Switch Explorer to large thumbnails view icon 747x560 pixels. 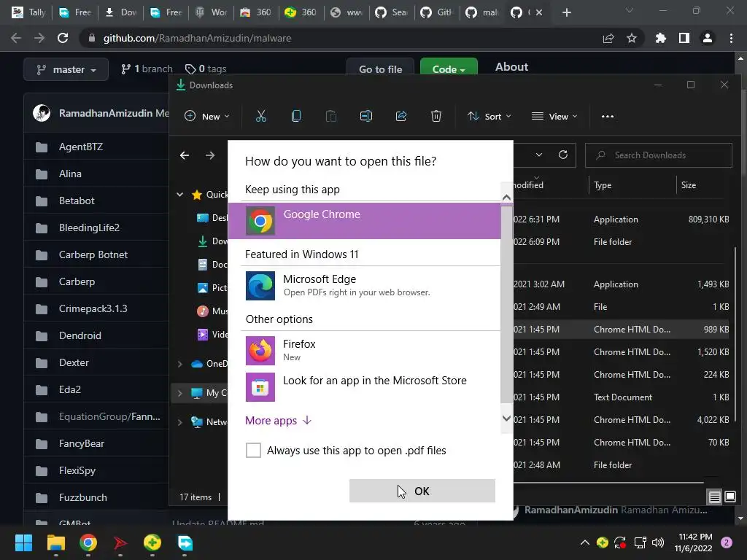[x=729, y=497]
